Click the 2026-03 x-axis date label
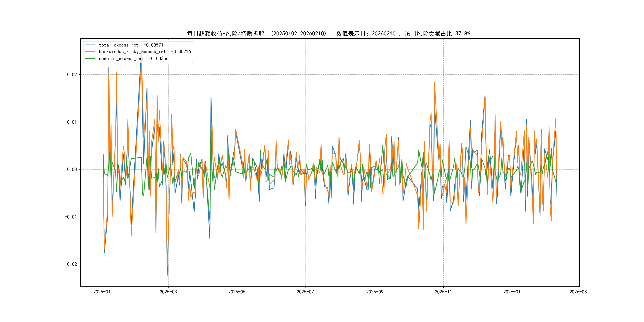The image size is (644, 322). click(578, 292)
